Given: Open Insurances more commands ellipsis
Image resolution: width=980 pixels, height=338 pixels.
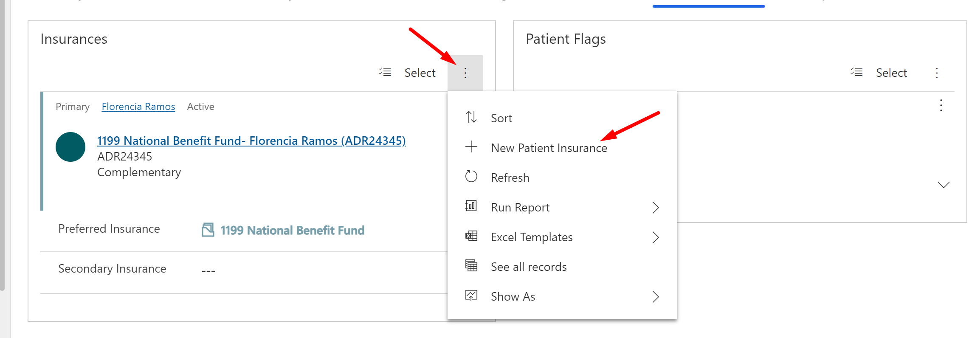Looking at the screenshot, I should pyautogui.click(x=465, y=73).
